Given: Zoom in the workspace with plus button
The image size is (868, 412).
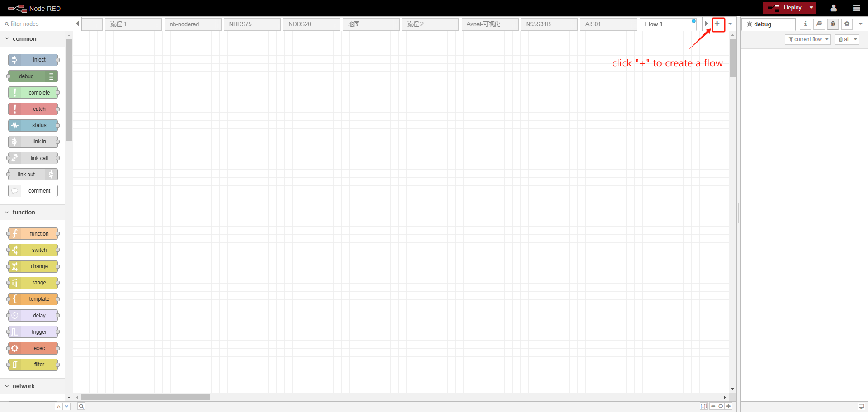Looking at the screenshot, I should (x=728, y=406).
